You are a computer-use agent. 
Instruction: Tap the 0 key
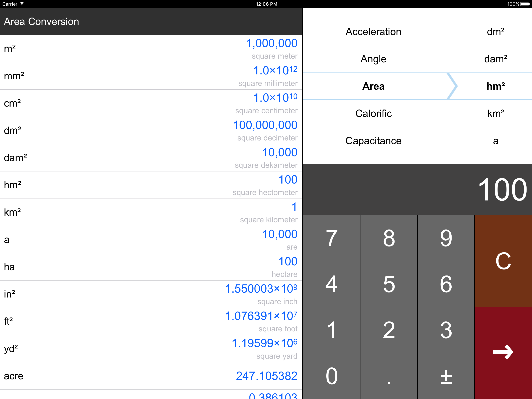pyautogui.click(x=331, y=376)
